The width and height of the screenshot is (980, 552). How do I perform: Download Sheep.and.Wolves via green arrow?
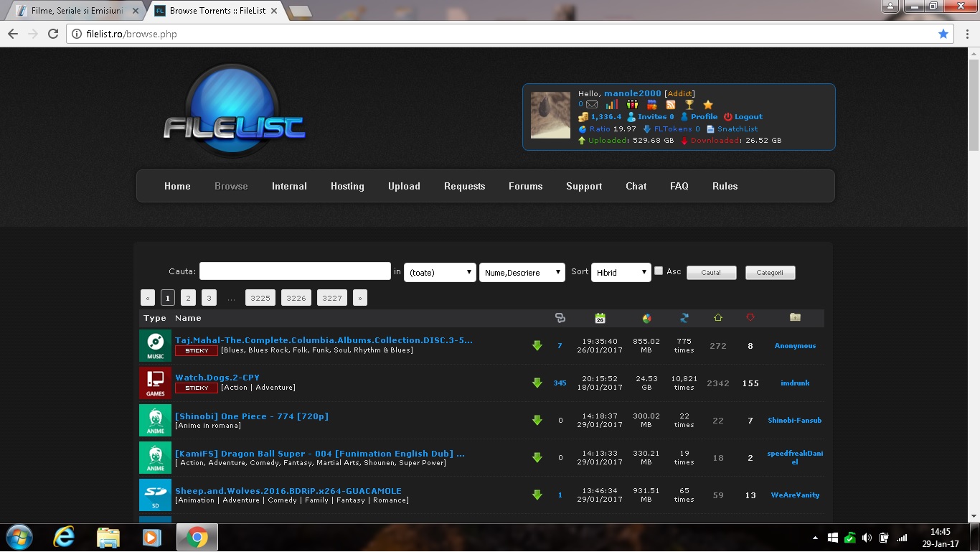coord(537,495)
